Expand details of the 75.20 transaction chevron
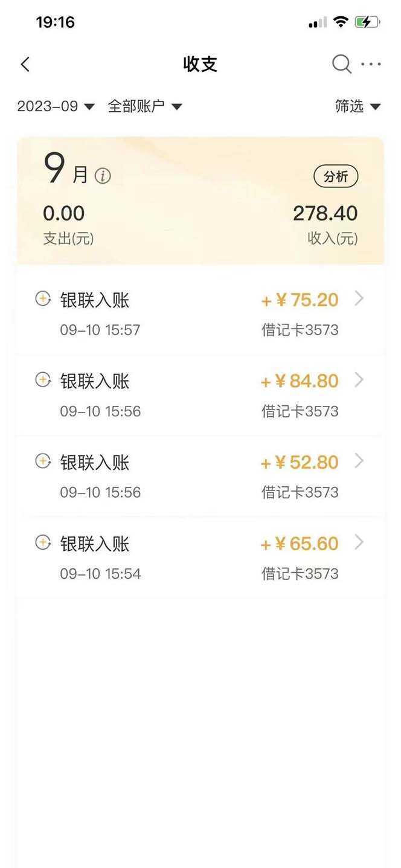The height and width of the screenshot is (868, 401). tap(359, 299)
